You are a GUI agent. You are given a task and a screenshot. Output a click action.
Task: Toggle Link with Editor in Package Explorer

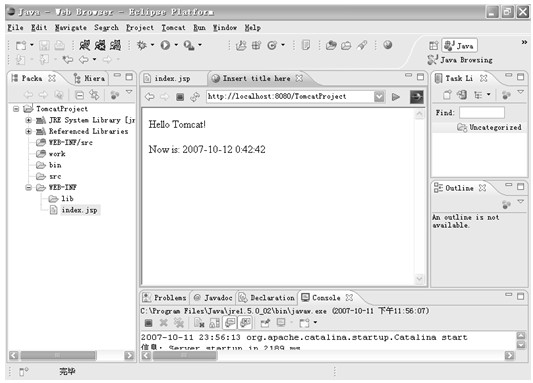click(94, 95)
